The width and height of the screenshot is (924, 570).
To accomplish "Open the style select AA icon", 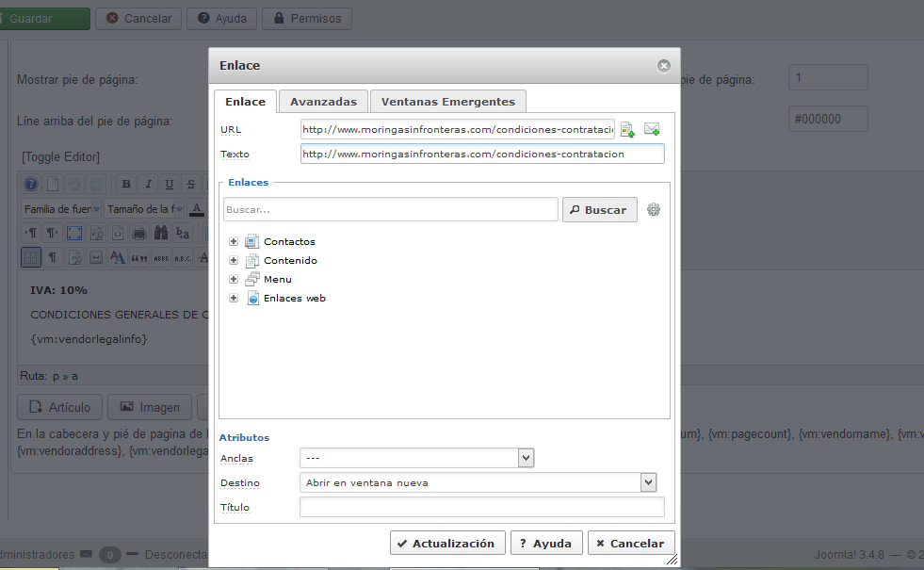I will [118, 257].
